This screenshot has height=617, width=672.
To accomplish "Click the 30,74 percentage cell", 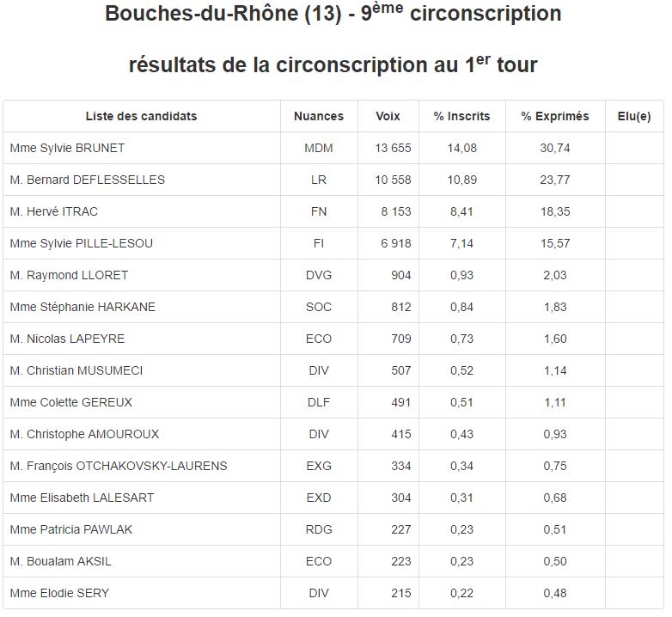I will 554,148.
